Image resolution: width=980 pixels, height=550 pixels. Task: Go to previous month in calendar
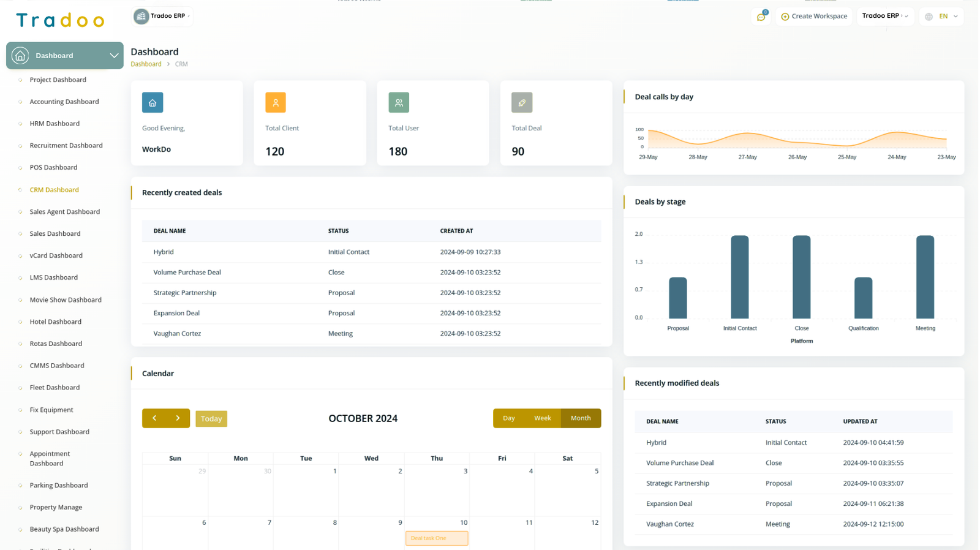154,418
